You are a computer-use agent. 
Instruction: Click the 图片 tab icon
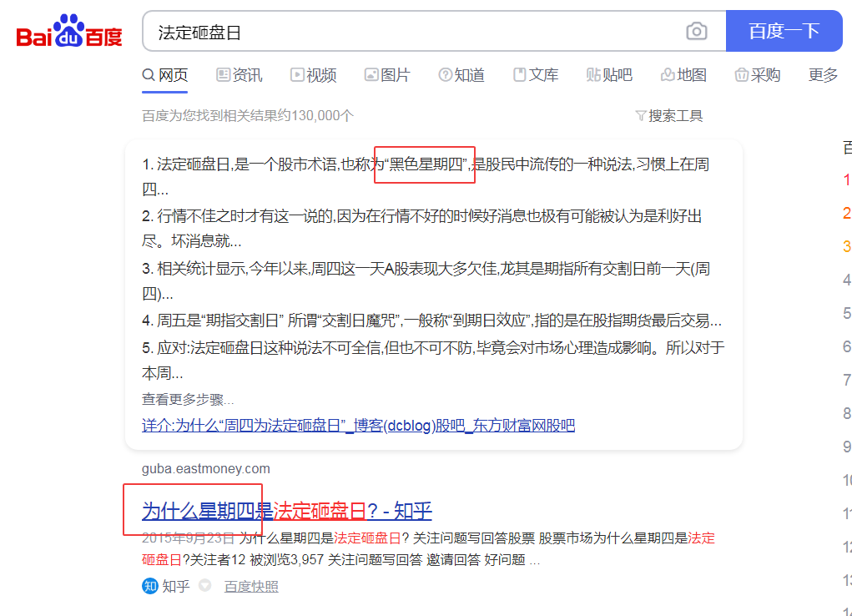point(371,74)
